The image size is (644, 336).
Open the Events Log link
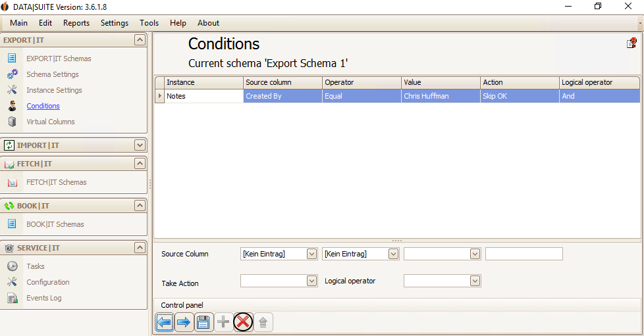point(44,298)
